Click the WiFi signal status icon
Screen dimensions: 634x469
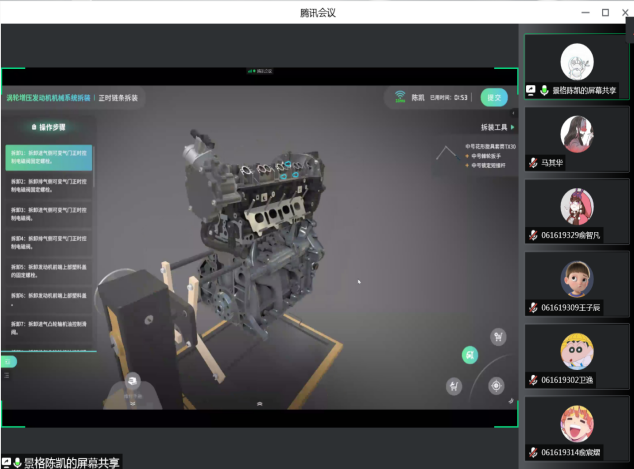pyautogui.click(x=400, y=97)
